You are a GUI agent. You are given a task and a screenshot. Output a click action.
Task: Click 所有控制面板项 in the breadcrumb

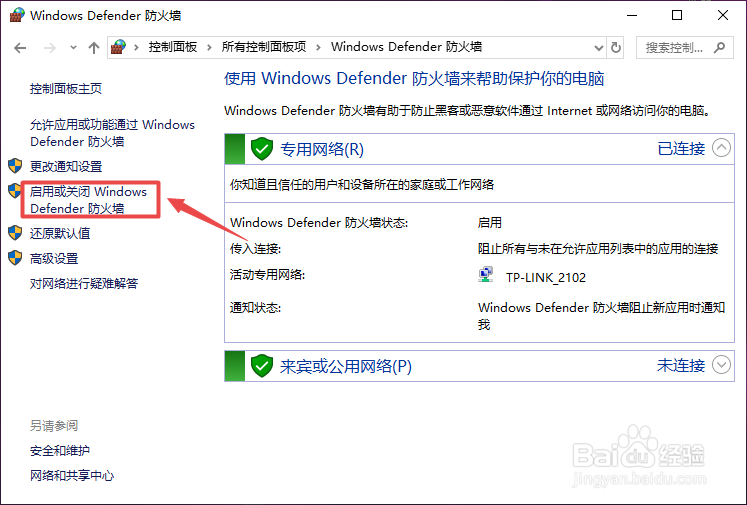pyautogui.click(x=263, y=47)
